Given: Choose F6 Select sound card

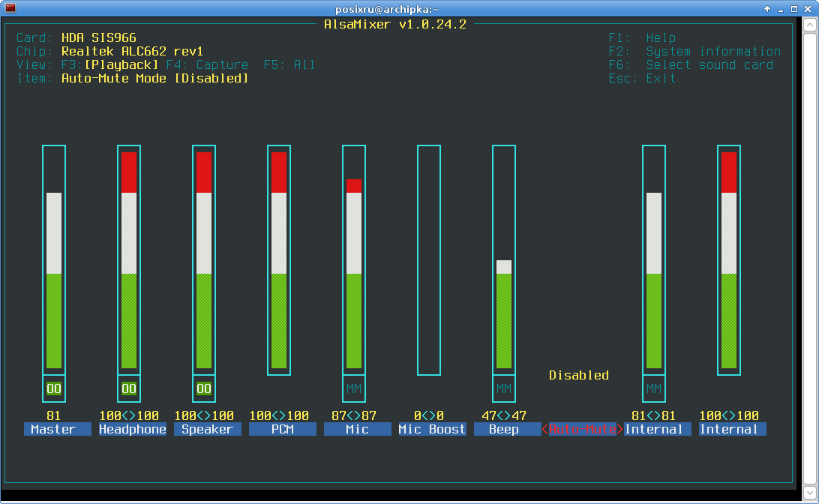Looking at the screenshot, I should [691, 64].
